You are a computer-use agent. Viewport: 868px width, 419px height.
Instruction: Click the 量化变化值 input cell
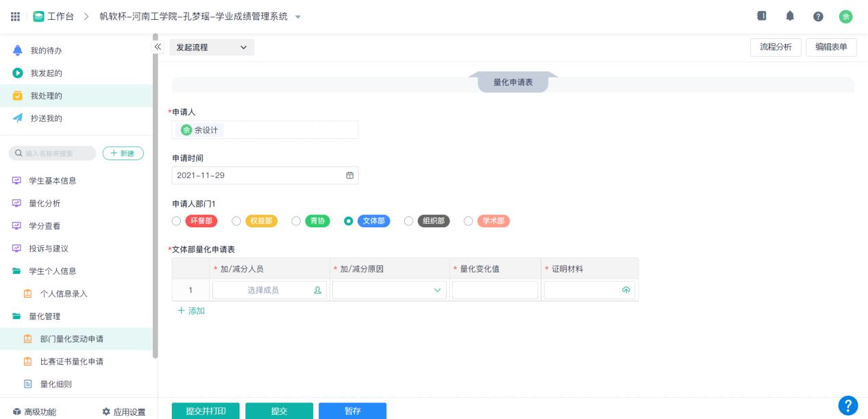[x=495, y=290]
